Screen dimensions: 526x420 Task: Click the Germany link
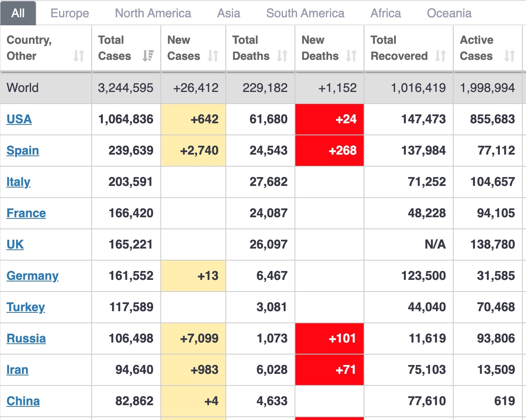coord(33,276)
